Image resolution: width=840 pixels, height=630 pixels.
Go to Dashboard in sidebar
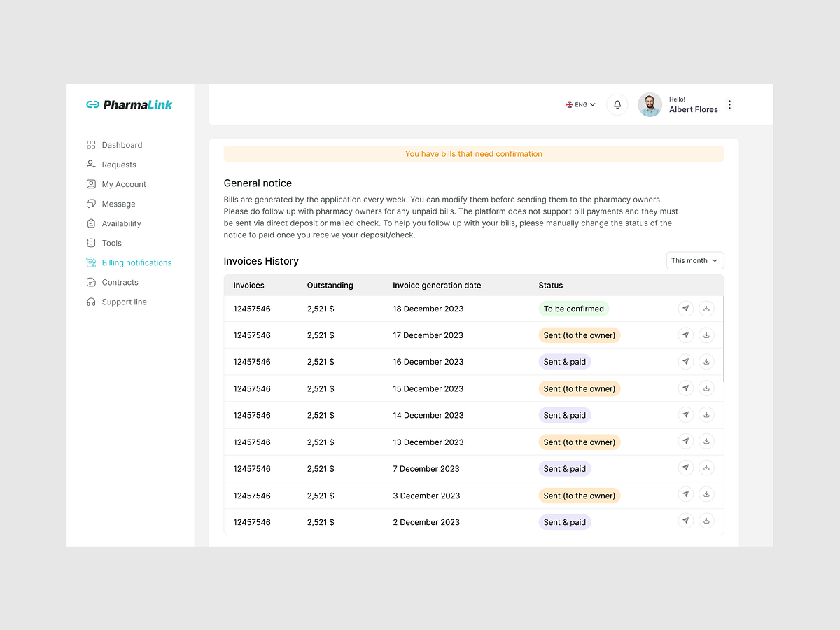click(x=114, y=145)
